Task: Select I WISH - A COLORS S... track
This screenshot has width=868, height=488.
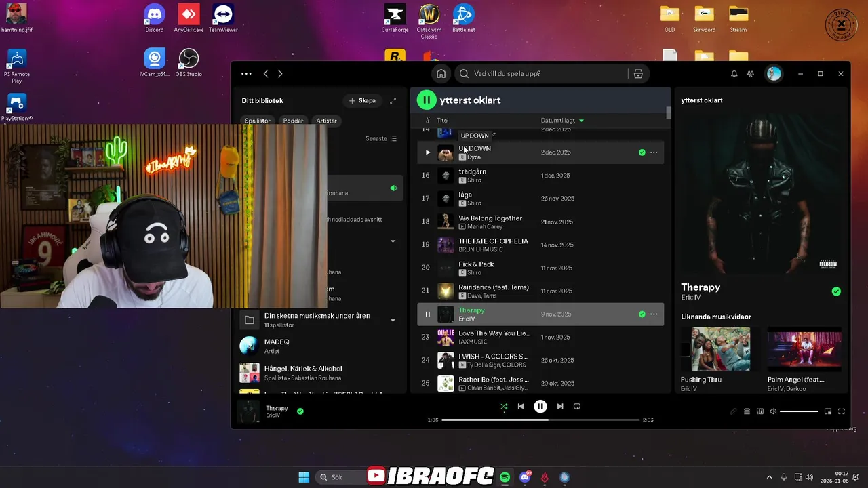Action: pos(540,360)
